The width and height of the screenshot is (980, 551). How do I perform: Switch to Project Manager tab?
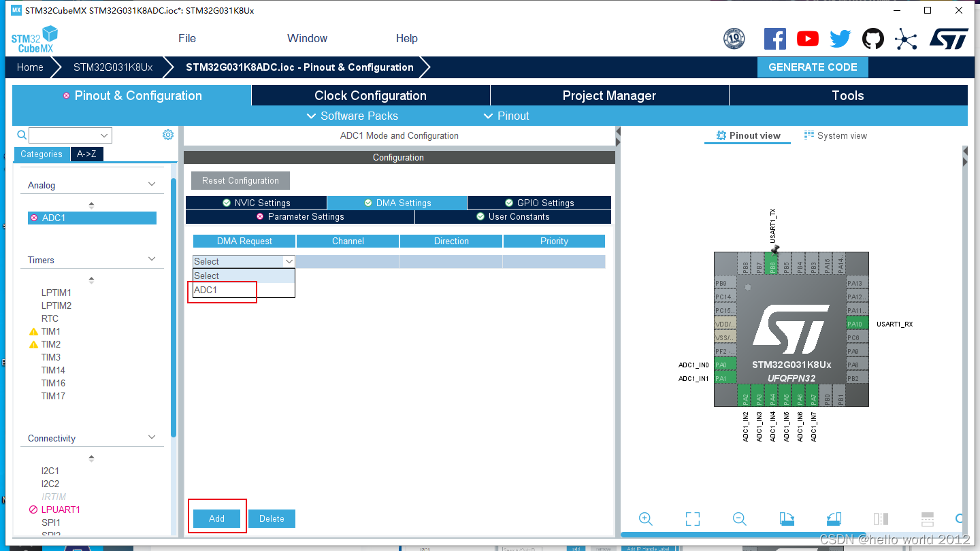pyautogui.click(x=610, y=95)
